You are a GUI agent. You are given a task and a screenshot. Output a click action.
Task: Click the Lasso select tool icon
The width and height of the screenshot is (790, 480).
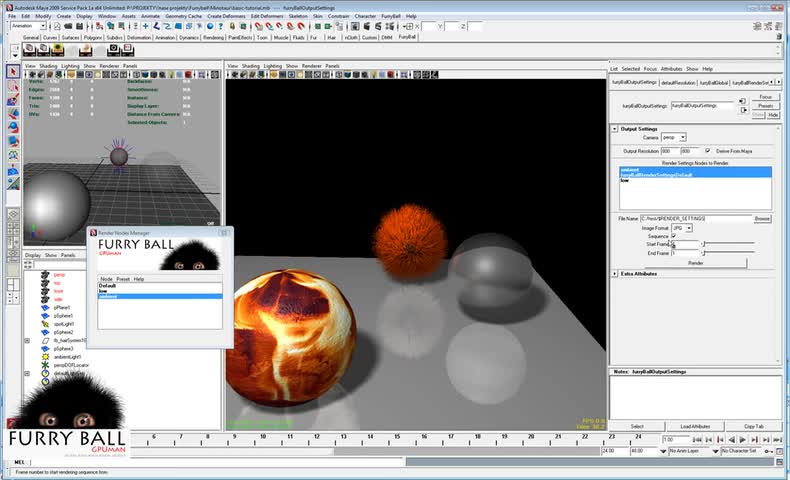13,86
